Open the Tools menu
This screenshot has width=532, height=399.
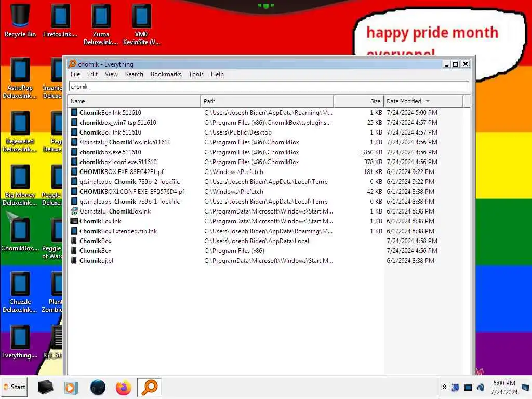pyautogui.click(x=196, y=74)
